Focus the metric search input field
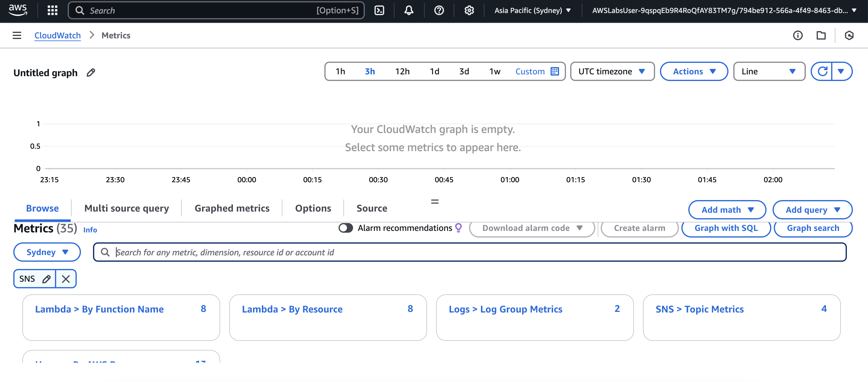This screenshot has width=868, height=382. point(470,252)
